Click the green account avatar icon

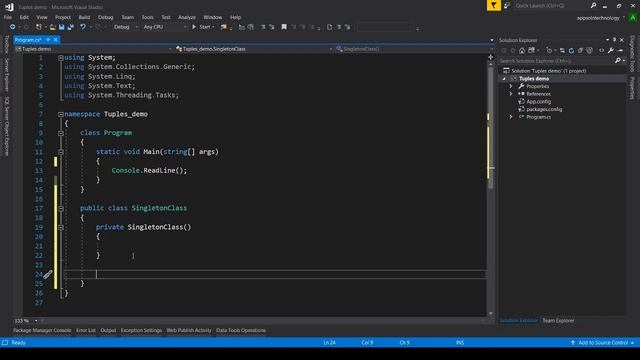coord(632,18)
